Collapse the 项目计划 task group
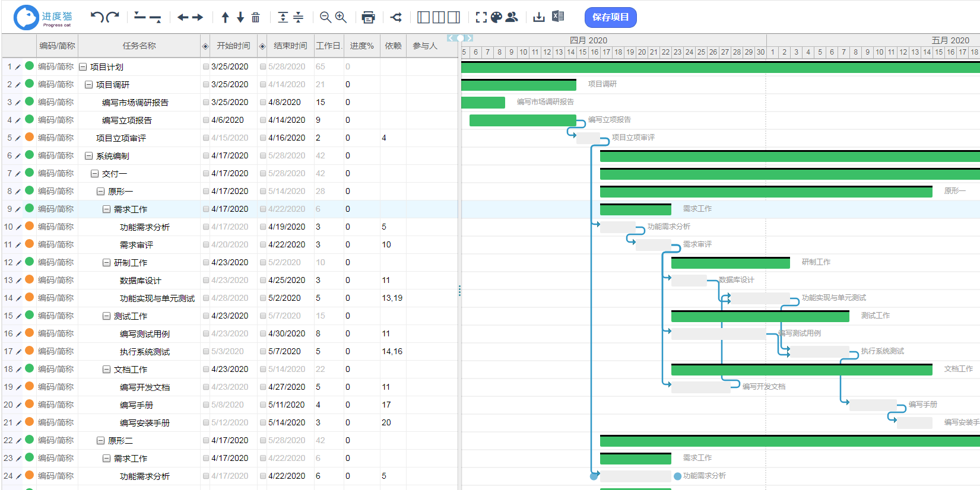The image size is (980, 490). pyautogui.click(x=83, y=67)
